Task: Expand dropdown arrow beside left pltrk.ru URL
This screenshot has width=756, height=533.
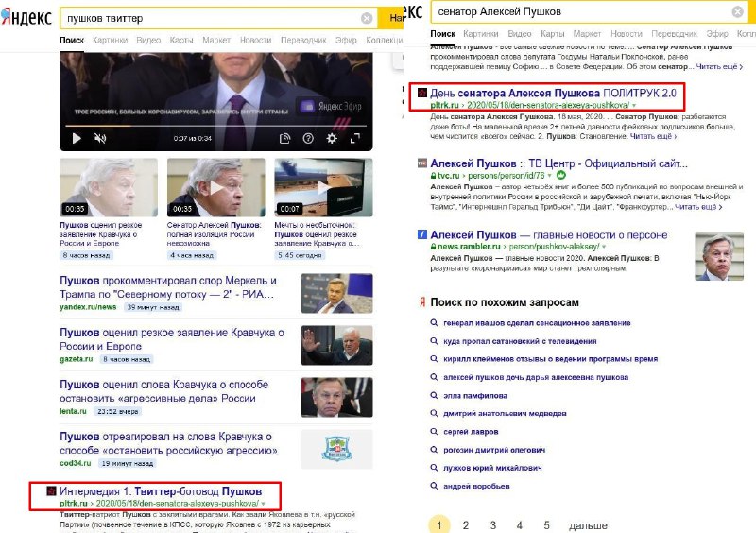Action: (x=264, y=504)
